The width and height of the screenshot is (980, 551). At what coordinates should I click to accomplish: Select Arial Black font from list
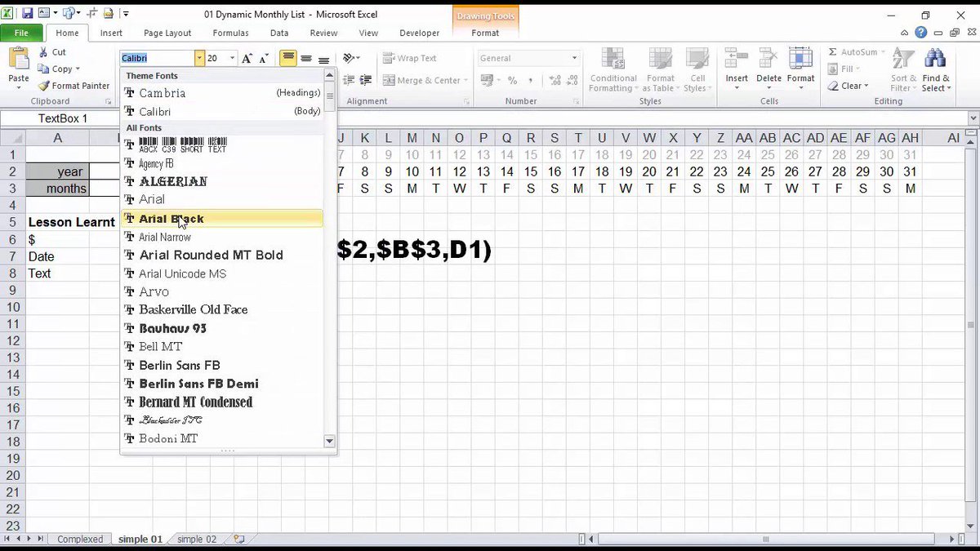pyautogui.click(x=221, y=219)
